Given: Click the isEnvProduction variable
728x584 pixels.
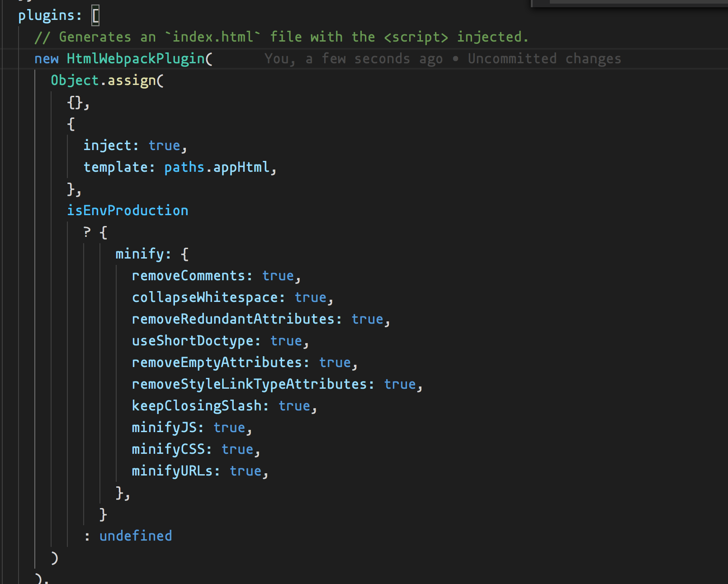Looking at the screenshot, I should click(x=128, y=211).
